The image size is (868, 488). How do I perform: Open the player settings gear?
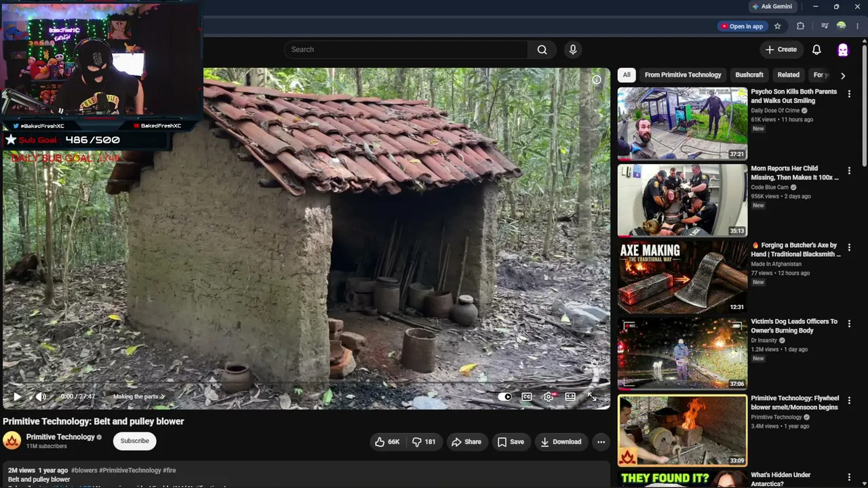[549, 396]
